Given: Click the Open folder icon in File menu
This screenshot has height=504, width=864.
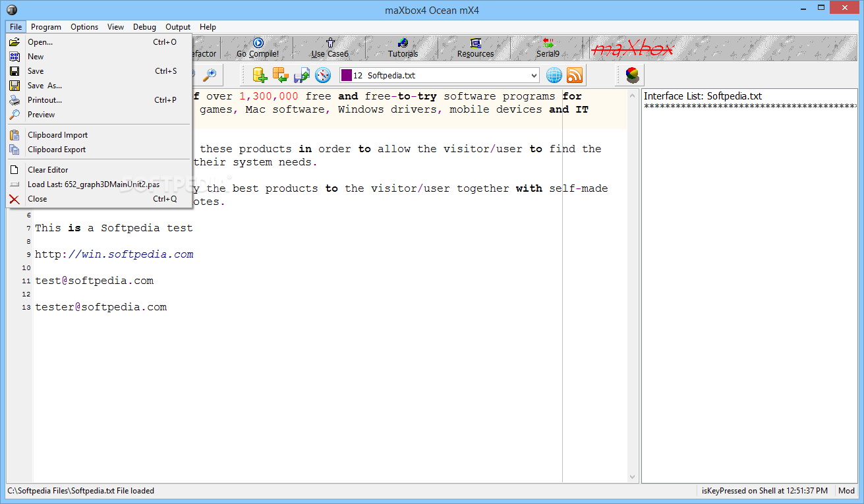Looking at the screenshot, I should coord(14,42).
